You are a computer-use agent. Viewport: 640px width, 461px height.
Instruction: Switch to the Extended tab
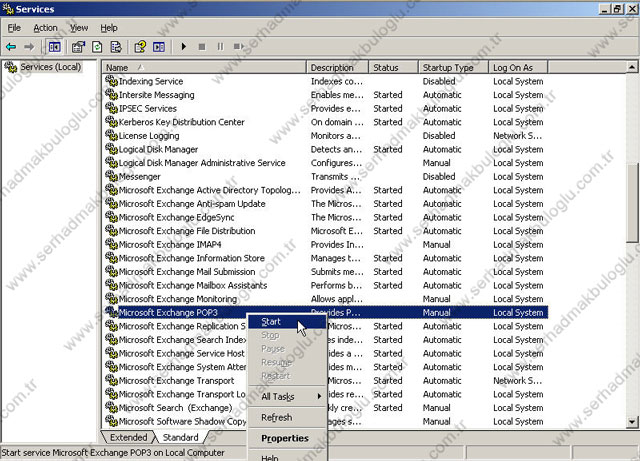click(x=129, y=437)
